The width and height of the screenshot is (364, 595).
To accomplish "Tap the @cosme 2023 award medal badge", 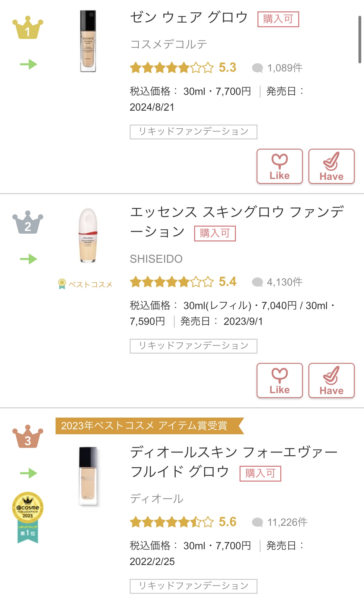I will click(27, 517).
